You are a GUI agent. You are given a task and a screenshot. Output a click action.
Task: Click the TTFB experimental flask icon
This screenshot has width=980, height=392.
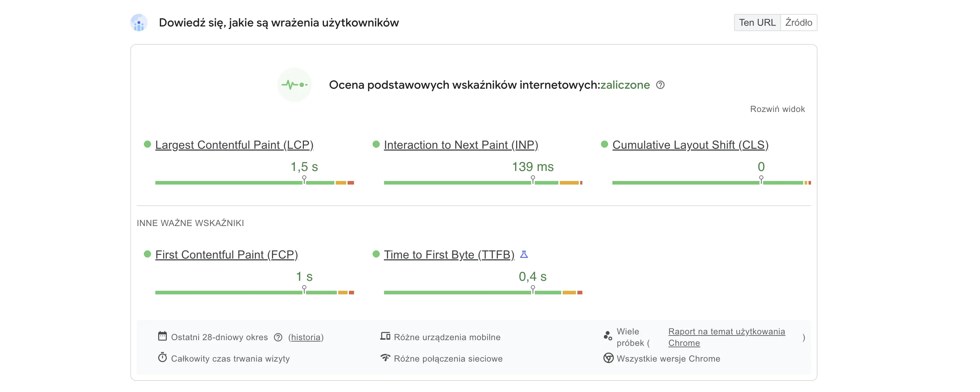point(524,254)
